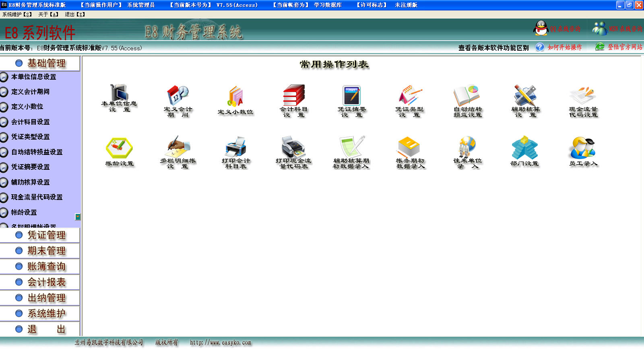Click 查看各版本软件功能区别 link
The image size is (644, 350).
[x=493, y=47]
